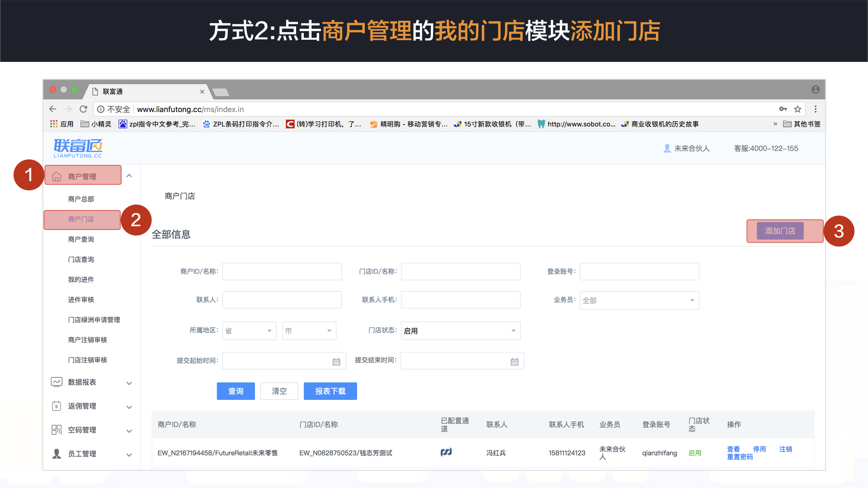Click the site info not-secure icon

point(101,109)
